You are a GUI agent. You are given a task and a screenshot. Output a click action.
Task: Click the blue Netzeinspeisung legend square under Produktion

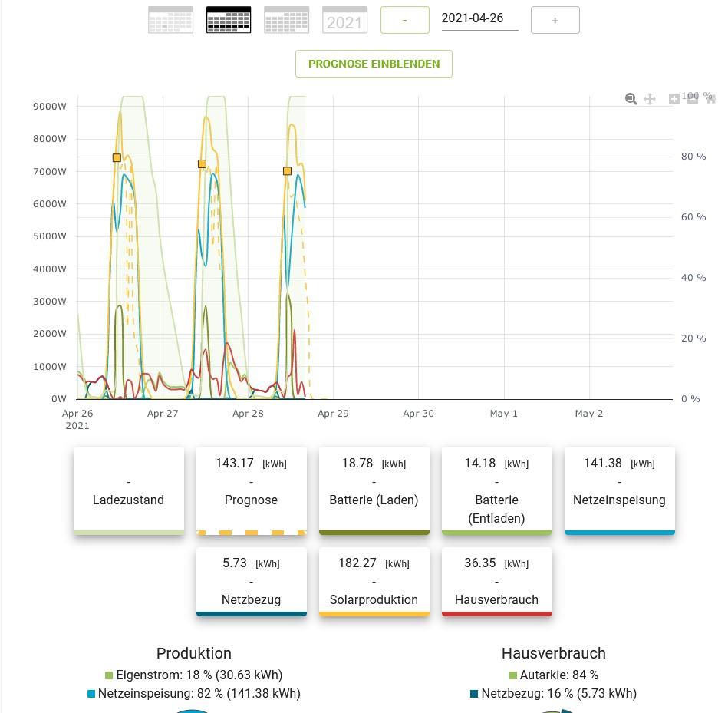(91, 694)
